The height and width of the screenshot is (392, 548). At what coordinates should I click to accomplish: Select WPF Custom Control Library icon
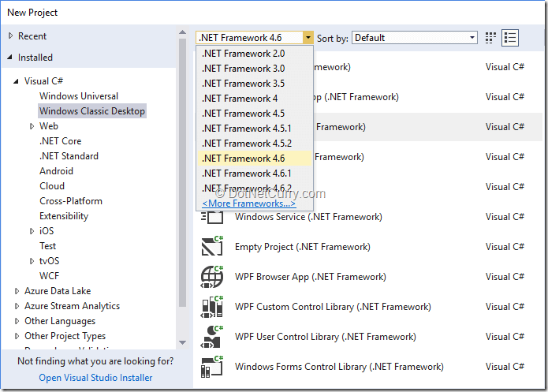[x=212, y=307]
